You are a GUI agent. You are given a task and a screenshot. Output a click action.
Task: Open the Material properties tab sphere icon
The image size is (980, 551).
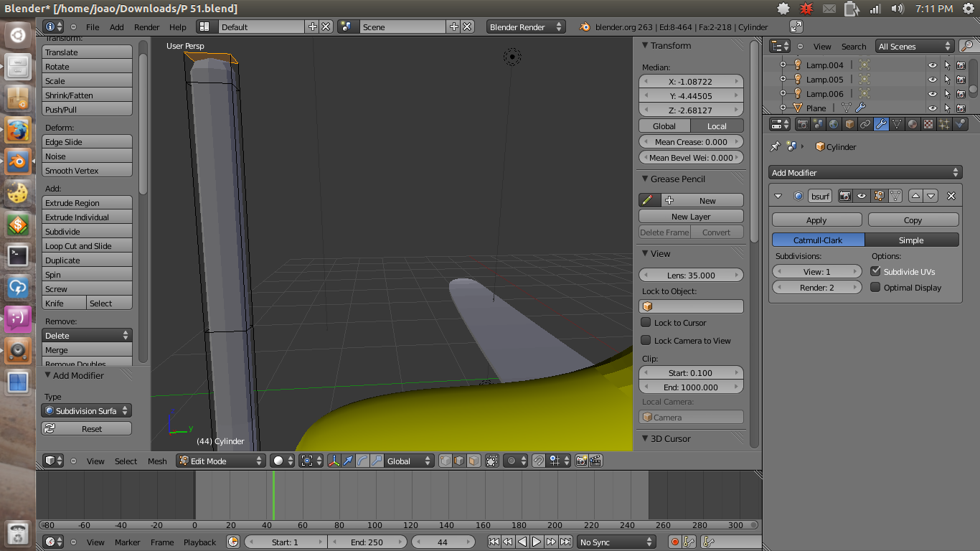(x=913, y=124)
